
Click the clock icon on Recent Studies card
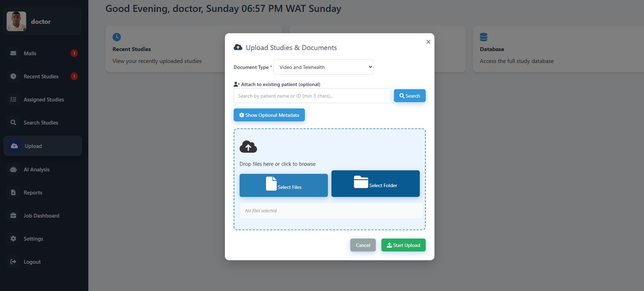tap(117, 37)
